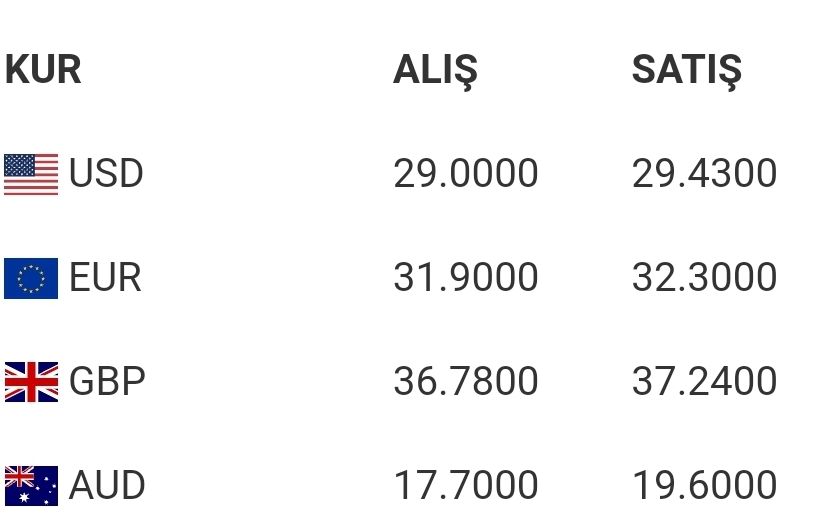The width and height of the screenshot is (825, 518).
Task: Click the European Union flag icon
Action: point(31,278)
